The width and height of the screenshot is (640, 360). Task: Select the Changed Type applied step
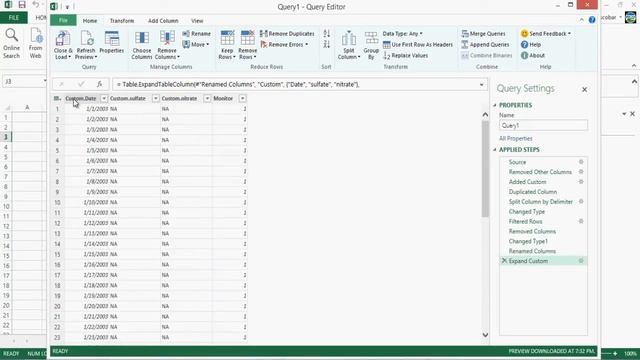[x=527, y=211]
